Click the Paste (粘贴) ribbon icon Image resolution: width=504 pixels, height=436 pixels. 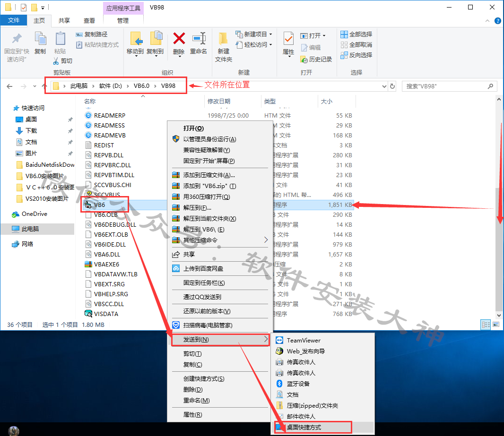60,39
